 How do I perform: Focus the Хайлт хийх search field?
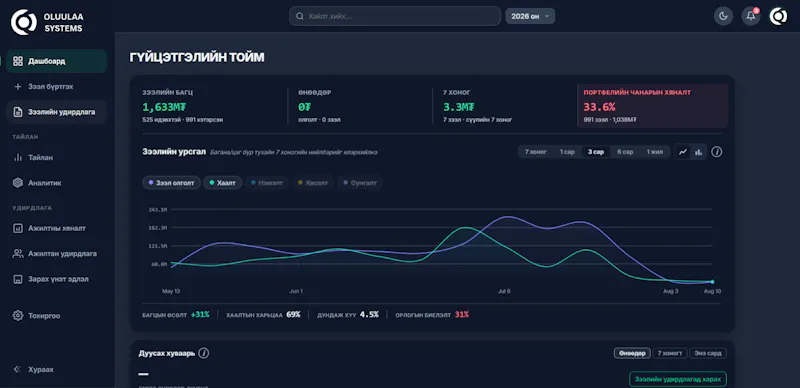coord(395,16)
